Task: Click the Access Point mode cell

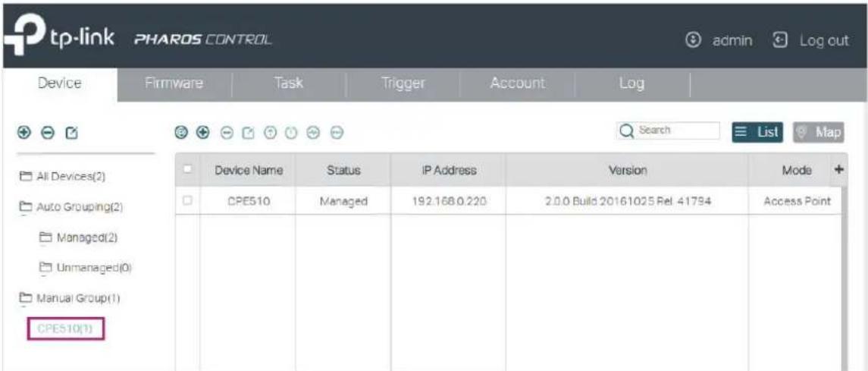Action: (797, 201)
